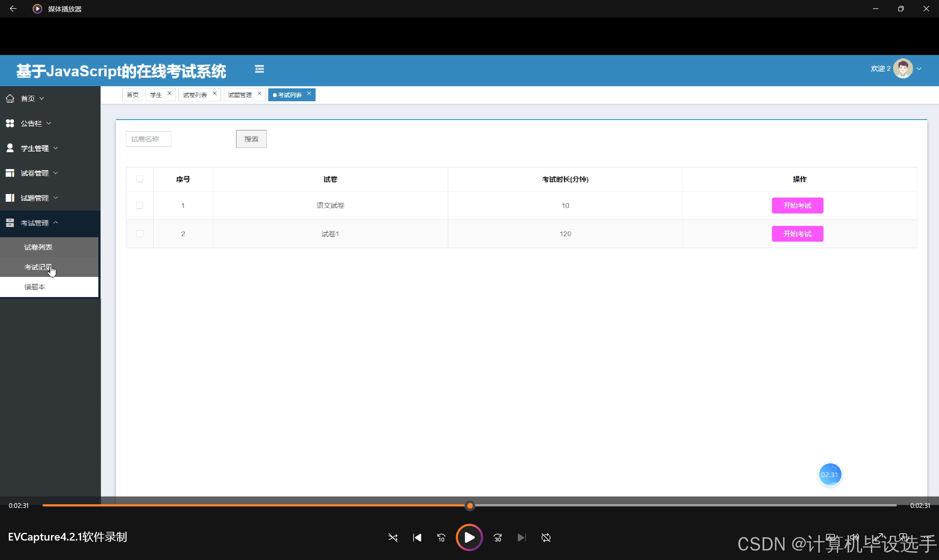Expand the 试卷管理 sidebar menu
This screenshot has height=560, width=939.
(x=35, y=173)
